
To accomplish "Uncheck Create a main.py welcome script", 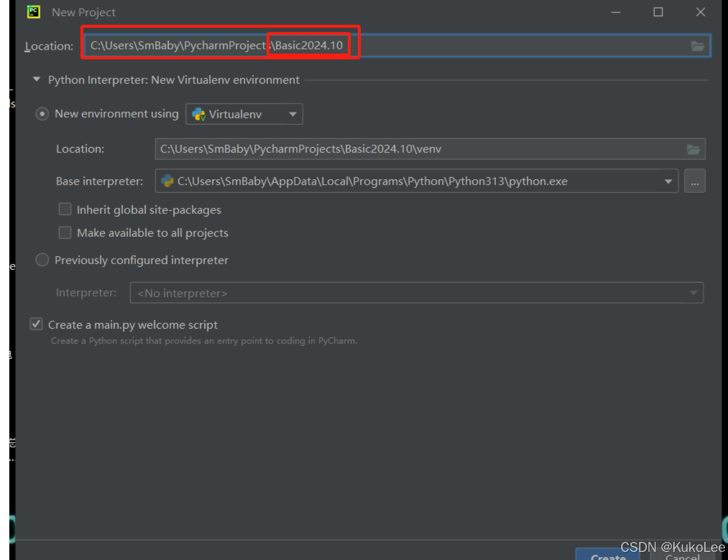I will [x=36, y=324].
